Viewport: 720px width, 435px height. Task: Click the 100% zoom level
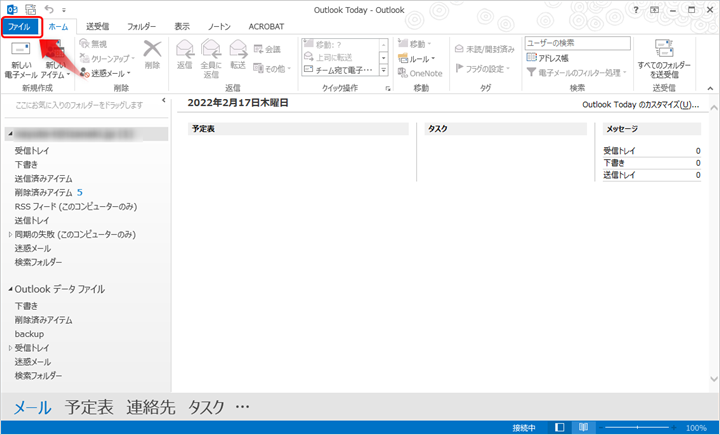[696, 428]
